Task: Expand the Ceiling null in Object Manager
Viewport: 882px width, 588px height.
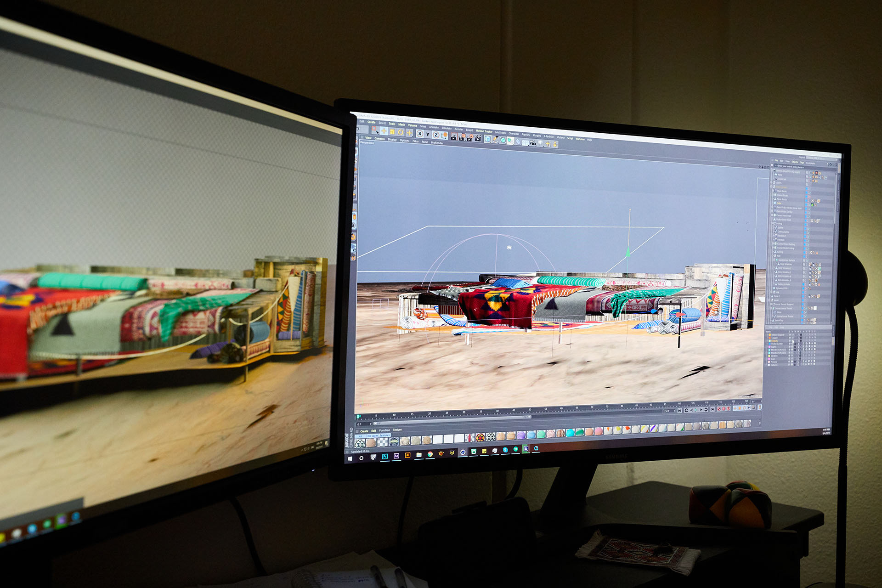Action: tap(772, 223)
